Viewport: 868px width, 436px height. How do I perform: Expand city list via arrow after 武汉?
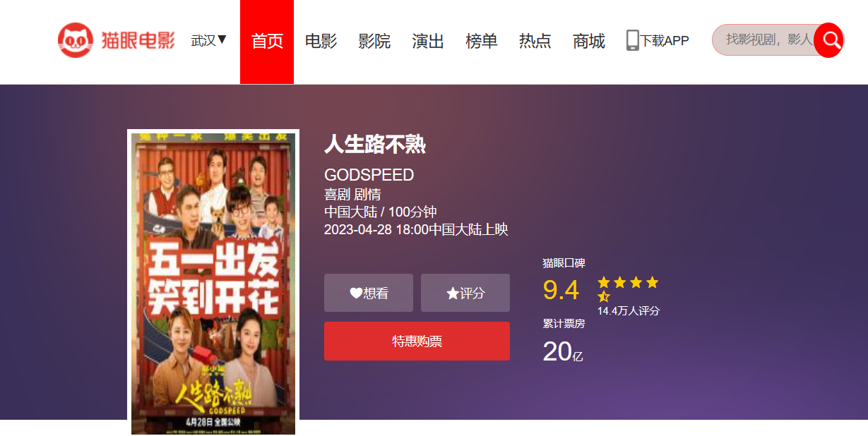tap(222, 40)
